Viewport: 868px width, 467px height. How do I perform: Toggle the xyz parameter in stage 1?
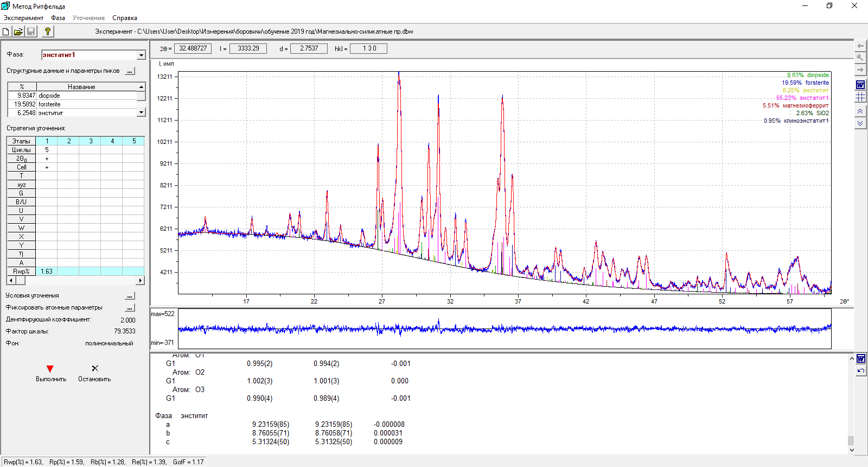47,185
